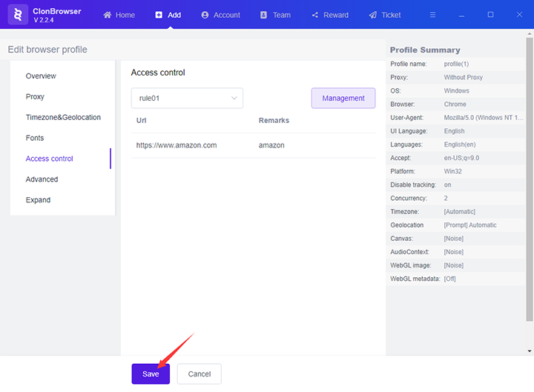Minimize the ClonBrowser window

pos(461,16)
